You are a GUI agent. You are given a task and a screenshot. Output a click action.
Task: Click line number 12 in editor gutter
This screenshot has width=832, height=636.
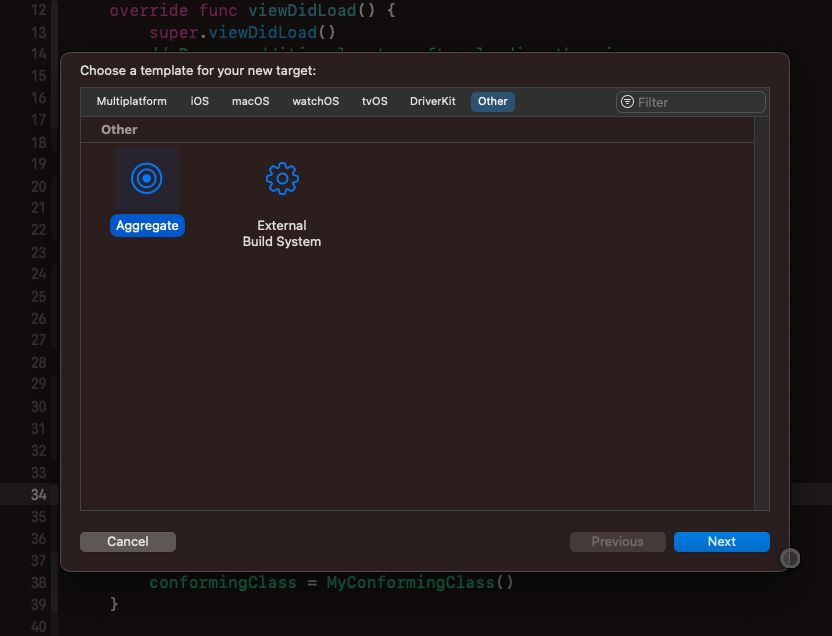pos(38,11)
